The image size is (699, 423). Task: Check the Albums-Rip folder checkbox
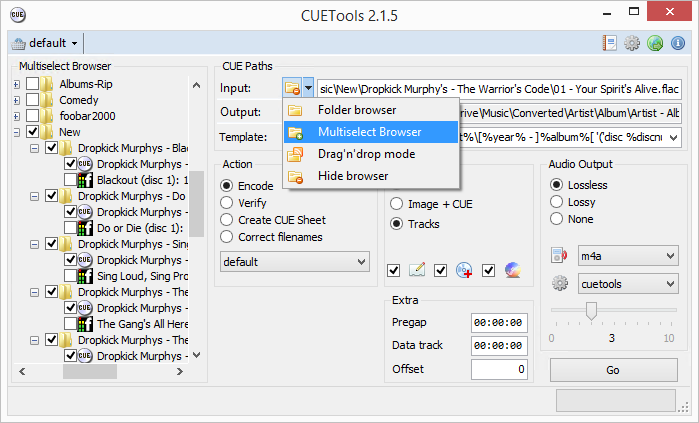pyautogui.click(x=33, y=84)
